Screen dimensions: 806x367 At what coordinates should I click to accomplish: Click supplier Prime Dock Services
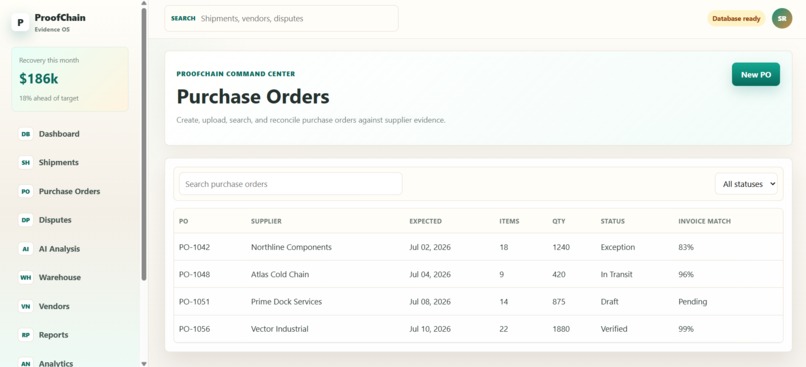coord(286,302)
